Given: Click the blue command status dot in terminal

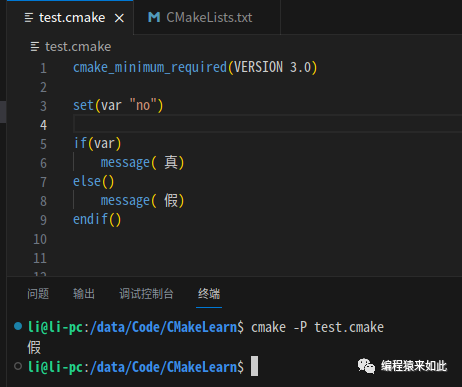Looking at the screenshot, I should tap(18, 326).
